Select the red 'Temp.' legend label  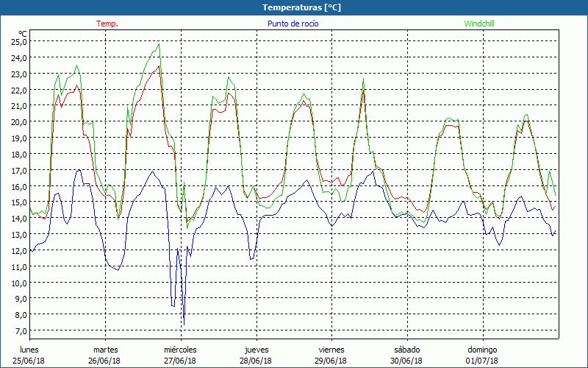[107, 24]
